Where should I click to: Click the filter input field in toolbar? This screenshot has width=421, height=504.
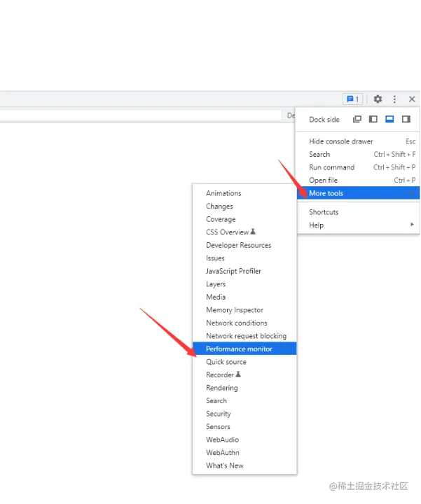(x=141, y=115)
